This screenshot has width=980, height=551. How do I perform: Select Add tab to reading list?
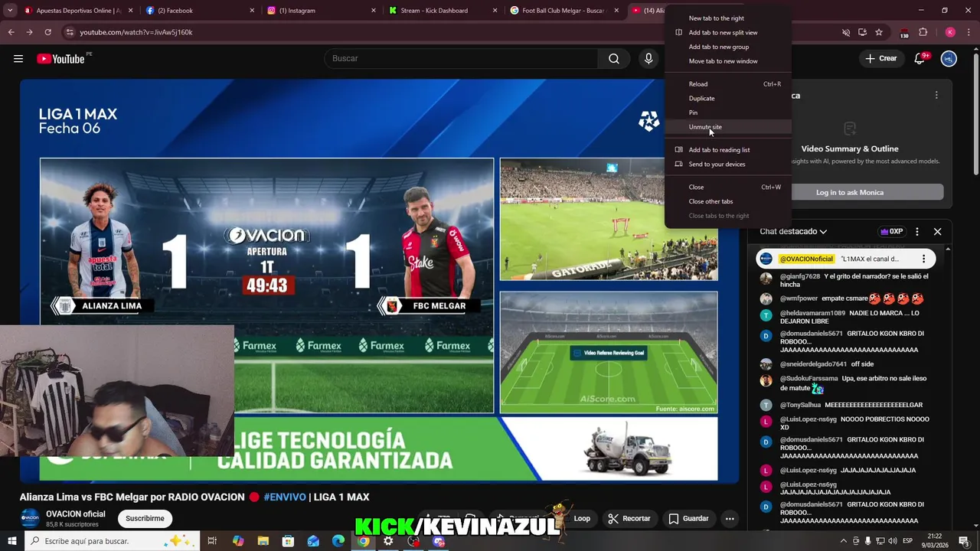click(719, 150)
